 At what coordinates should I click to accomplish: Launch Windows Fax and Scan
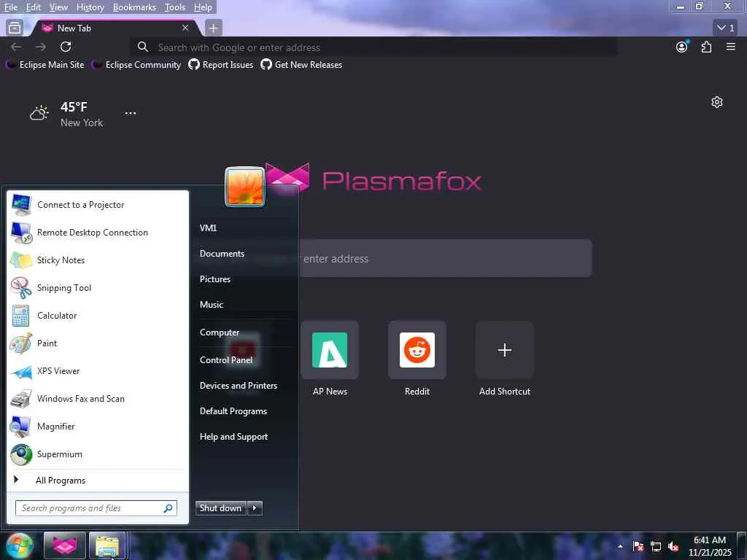(98, 399)
